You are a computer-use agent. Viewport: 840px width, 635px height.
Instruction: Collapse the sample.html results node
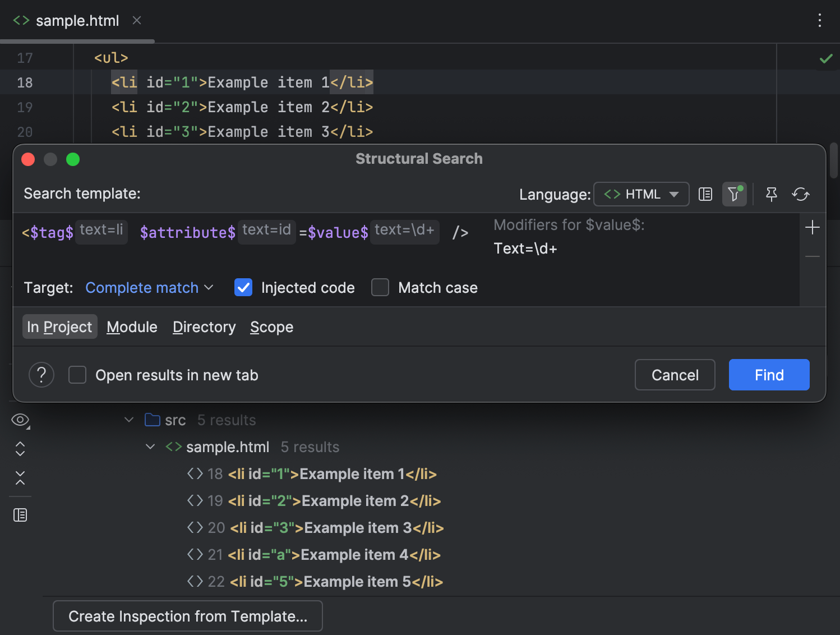[150, 447]
